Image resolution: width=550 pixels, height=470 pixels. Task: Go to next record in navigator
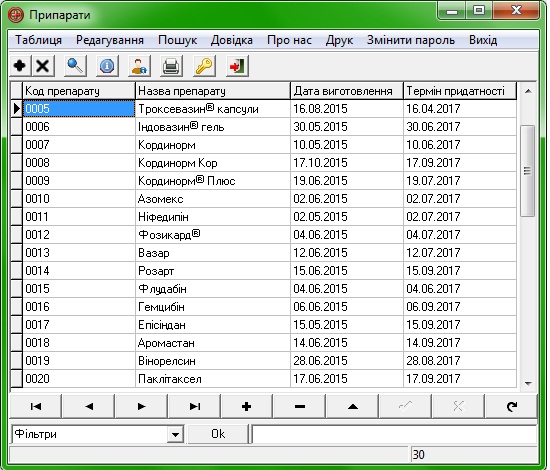[141, 406]
